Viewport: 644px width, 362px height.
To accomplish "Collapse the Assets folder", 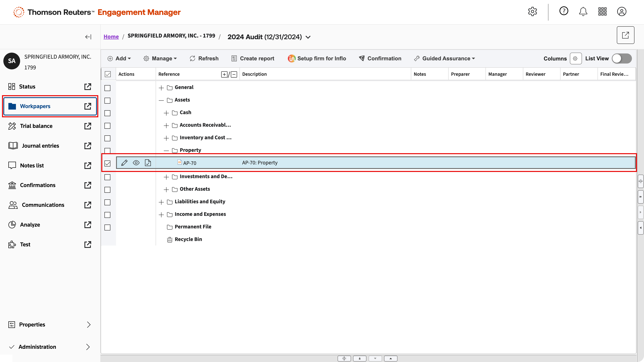I will [x=161, y=100].
